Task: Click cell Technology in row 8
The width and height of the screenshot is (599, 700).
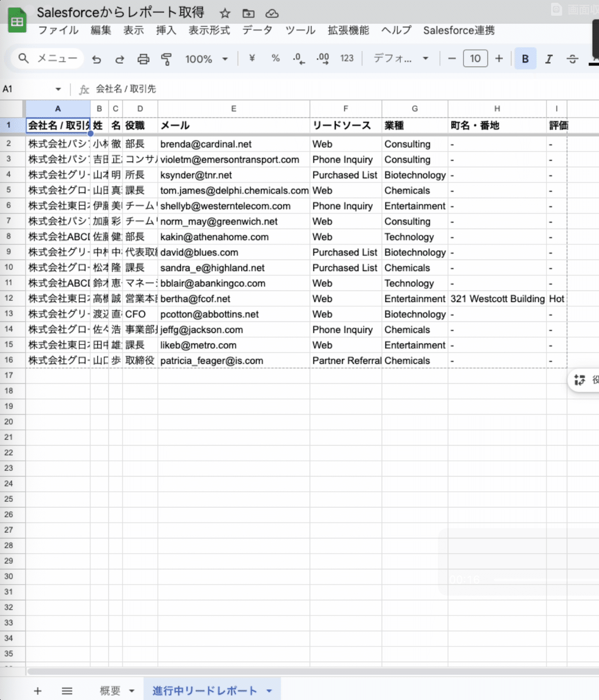Action: [x=415, y=237]
